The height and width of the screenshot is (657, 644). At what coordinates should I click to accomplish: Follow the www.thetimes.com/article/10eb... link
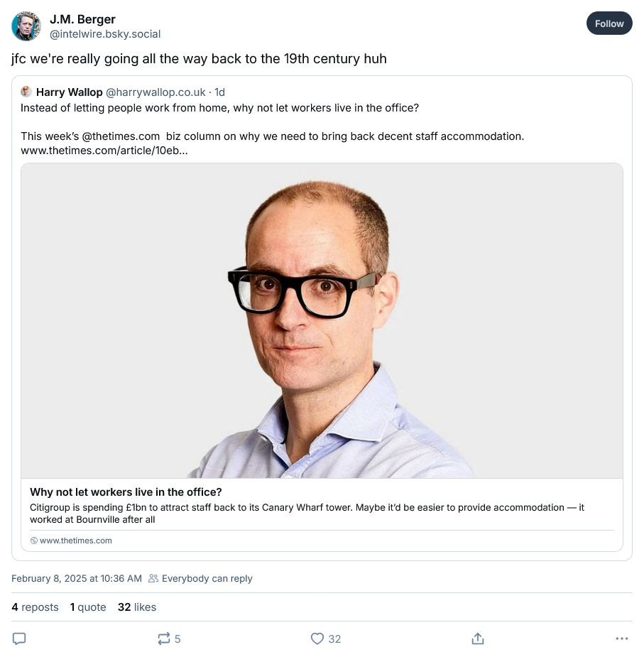[x=104, y=151]
